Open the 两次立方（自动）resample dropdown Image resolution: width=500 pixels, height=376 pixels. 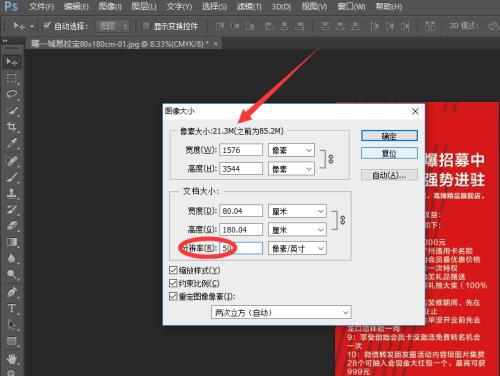point(281,313)
